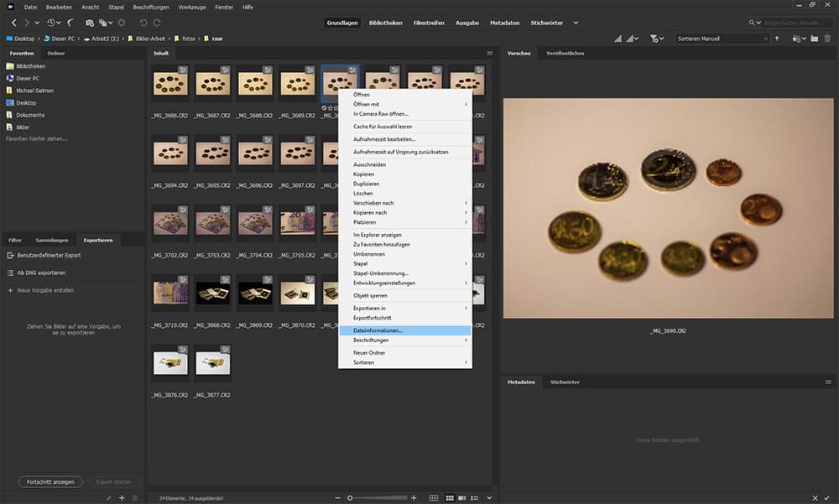This screenshot has height=504, width=839.
Task: Select the _MG_3876.CR2 thumbnail
Action: click(170, 362)
